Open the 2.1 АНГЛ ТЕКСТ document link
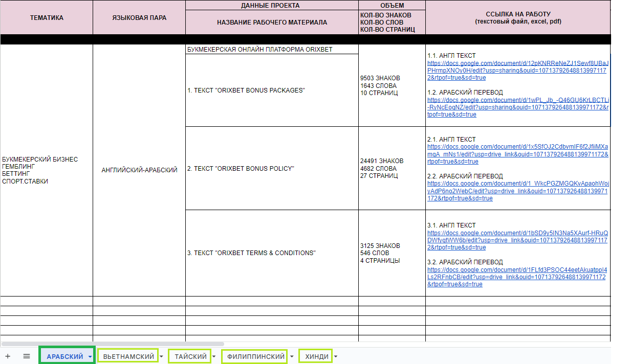 [518, 154]
